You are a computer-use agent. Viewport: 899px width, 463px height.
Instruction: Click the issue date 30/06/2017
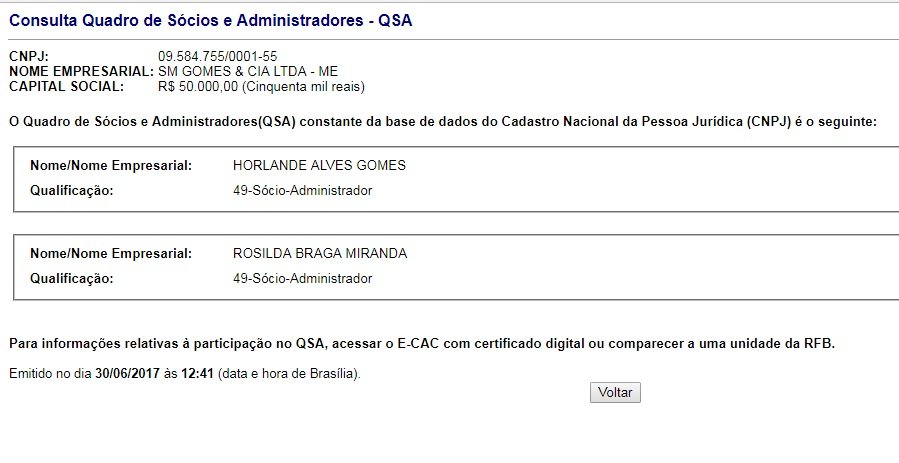tap(127, 374)
